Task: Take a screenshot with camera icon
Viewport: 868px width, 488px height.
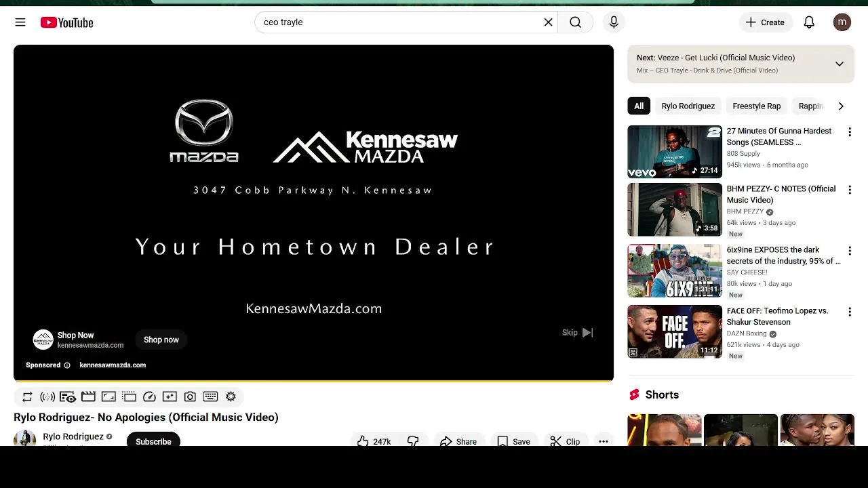Action: click(x=190, y=397)
